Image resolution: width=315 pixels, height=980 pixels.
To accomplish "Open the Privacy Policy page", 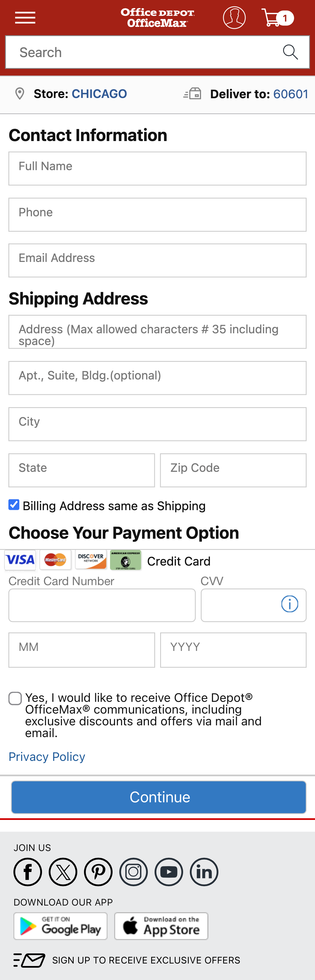I will pos(46,757).
